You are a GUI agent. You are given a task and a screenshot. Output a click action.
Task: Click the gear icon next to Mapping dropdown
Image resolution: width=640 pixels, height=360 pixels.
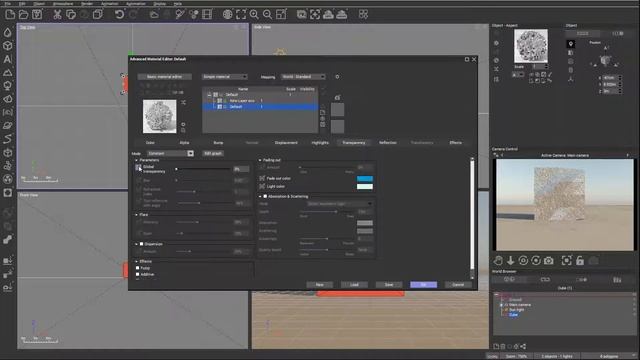(337, 77)
